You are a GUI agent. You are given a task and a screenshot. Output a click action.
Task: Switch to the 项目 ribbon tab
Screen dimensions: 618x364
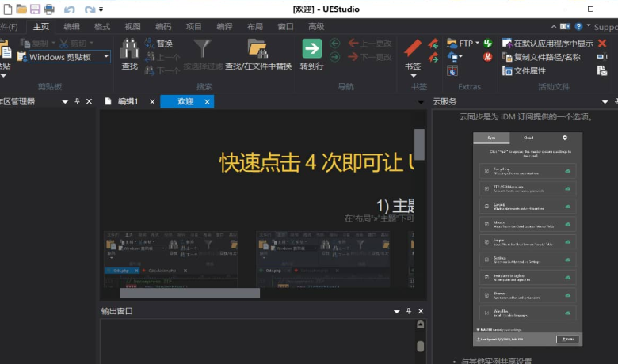click(193, 27)
